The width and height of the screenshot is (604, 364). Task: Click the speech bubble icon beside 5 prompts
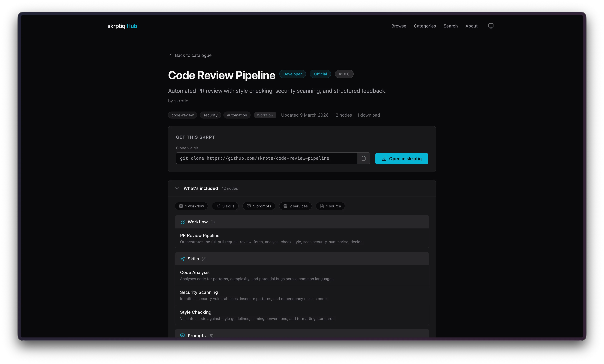pos(249,206)
